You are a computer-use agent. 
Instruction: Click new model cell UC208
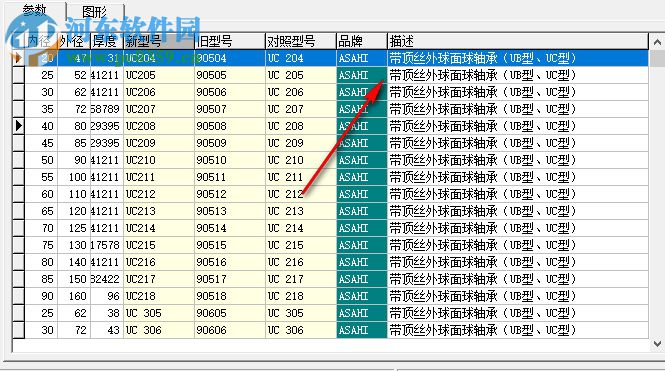point(159,126)
